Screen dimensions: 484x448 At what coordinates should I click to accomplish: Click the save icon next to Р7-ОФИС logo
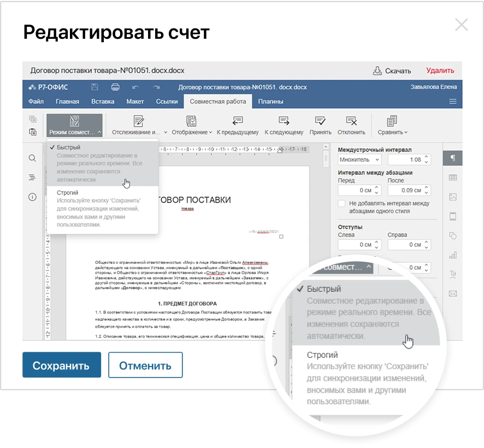pos(96,87)
